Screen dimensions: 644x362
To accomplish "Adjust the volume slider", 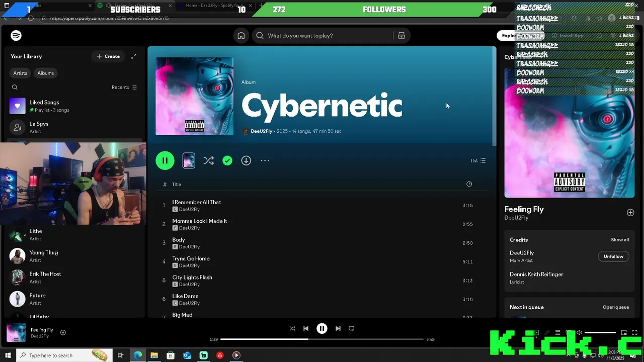I will [x=600, y=333].
